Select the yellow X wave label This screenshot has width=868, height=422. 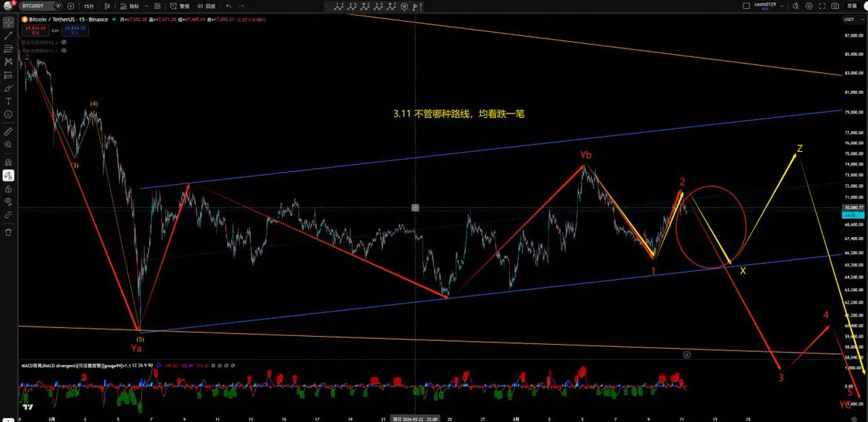tap(743, 271)
